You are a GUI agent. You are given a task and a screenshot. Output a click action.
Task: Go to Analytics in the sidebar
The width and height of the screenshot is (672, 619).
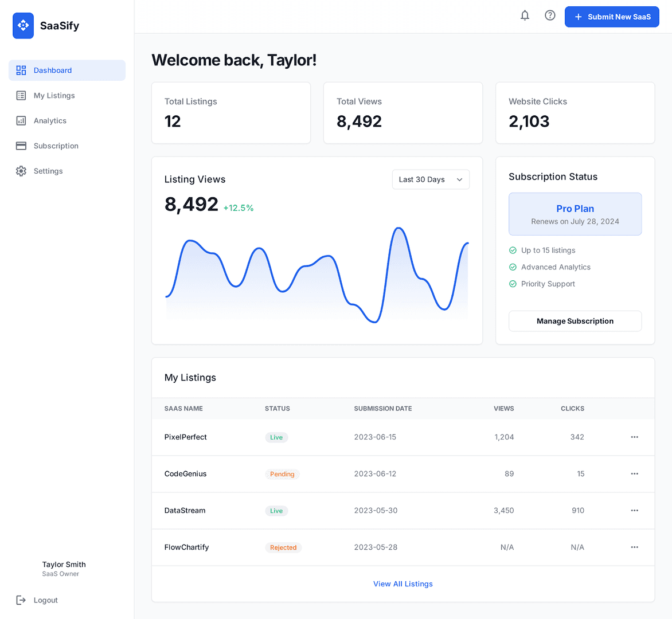coord(50,121)
